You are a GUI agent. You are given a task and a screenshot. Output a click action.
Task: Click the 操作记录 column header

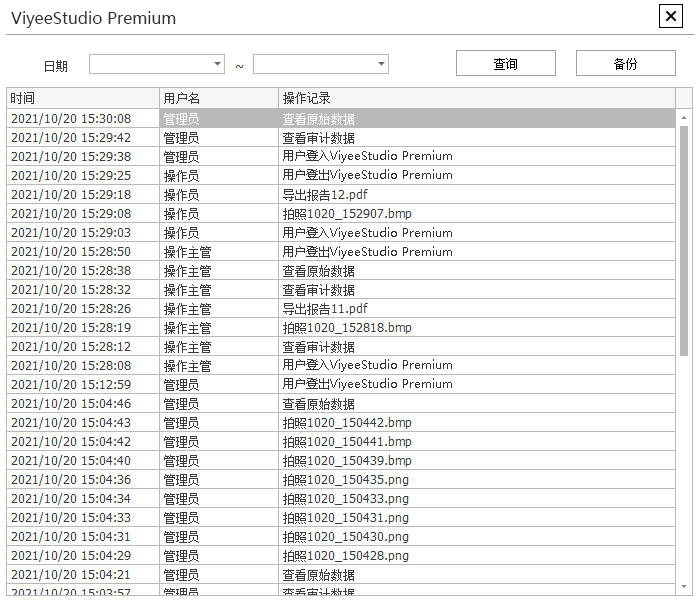tap(476, 98)
